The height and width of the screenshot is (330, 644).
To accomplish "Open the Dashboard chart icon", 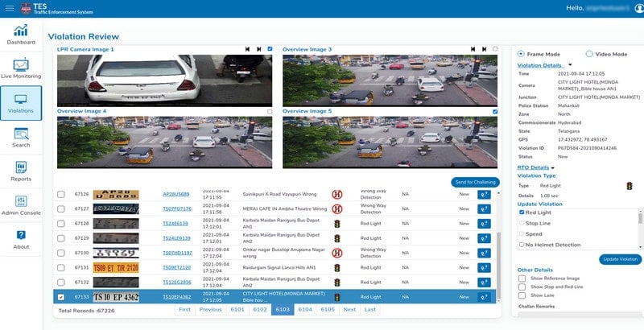I will click(x=21, y=30).
